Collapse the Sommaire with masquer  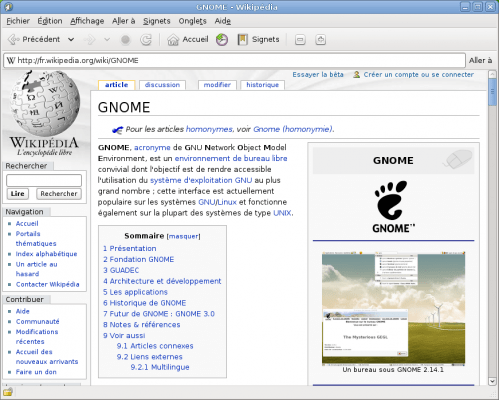[183, 236]
